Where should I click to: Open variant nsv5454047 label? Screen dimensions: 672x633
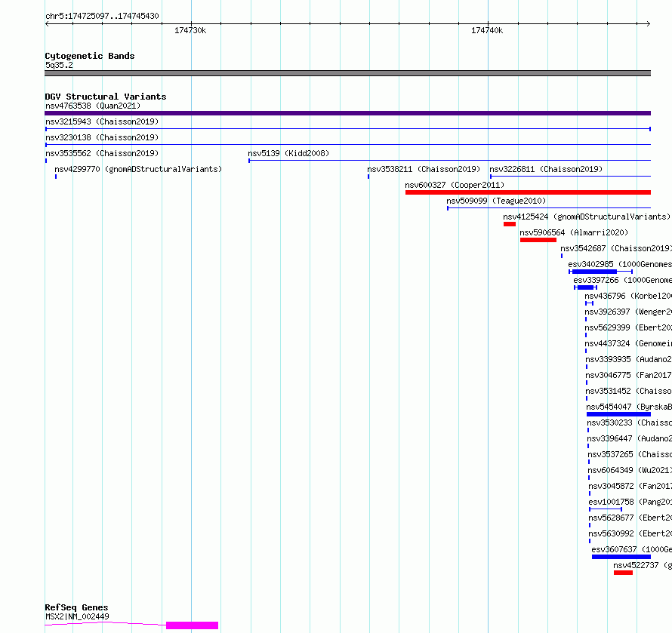(629, 407)
